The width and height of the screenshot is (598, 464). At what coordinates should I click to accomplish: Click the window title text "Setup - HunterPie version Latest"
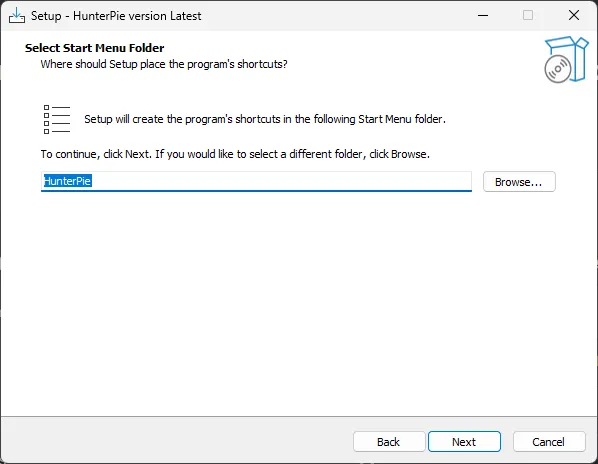click(116, 16)
